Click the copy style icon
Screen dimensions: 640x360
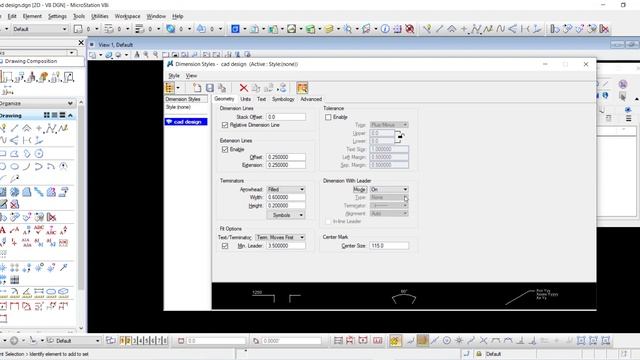tap(222, 88)
